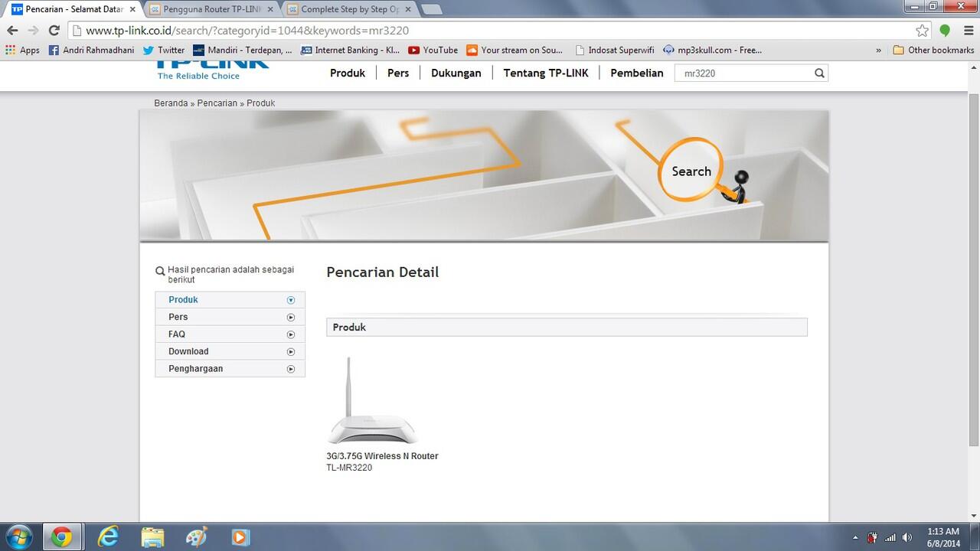
Task: Select Penghargaan in the search results sidebar
Action: point(230,369)
